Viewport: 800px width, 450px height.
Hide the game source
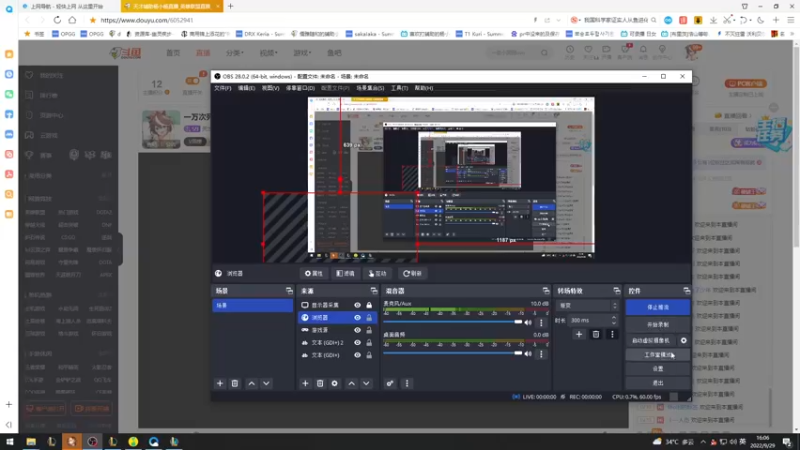[357, 330]
